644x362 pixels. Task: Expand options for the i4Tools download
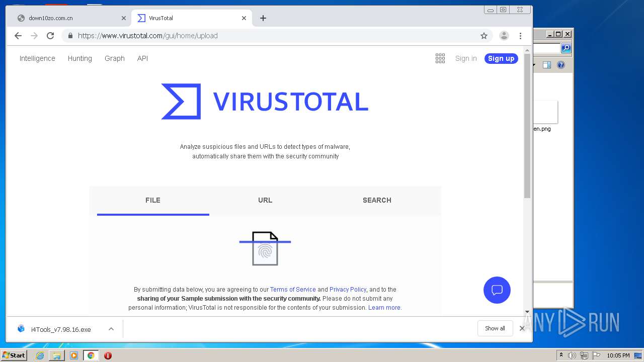coord(111,329)
